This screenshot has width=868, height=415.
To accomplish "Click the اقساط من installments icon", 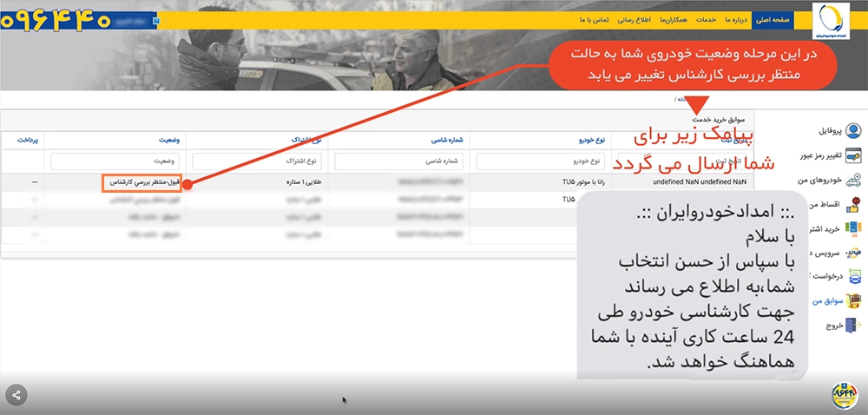I will (x=853, y=204).
